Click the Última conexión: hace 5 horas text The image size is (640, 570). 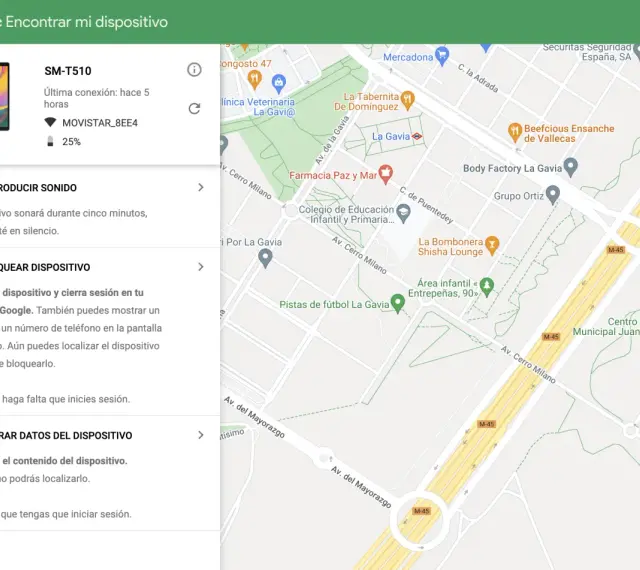pyautogui.click(x=97, y=98)
